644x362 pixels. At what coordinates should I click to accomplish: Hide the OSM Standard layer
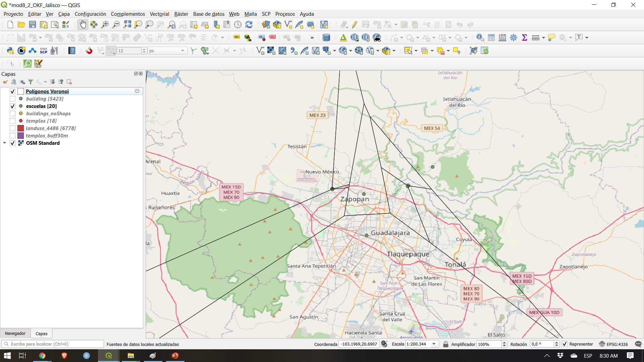[x=12, y=143]
